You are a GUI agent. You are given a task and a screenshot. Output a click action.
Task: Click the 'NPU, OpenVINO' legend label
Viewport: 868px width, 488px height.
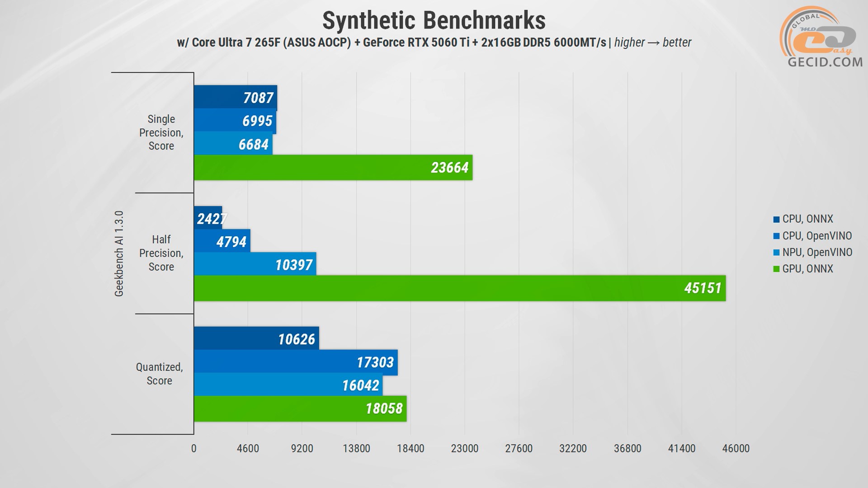pos(817,252)
